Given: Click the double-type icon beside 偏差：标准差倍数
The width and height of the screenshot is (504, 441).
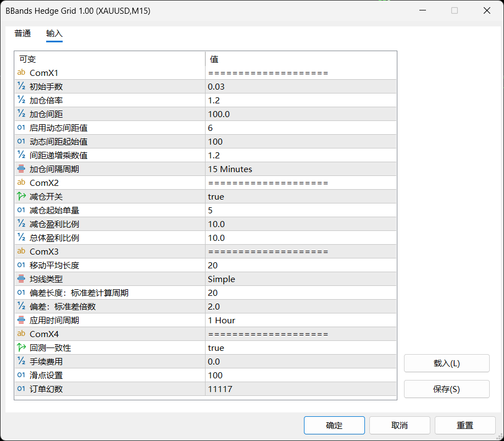Looking at the screenshot, I should click(x=21, y=306).
